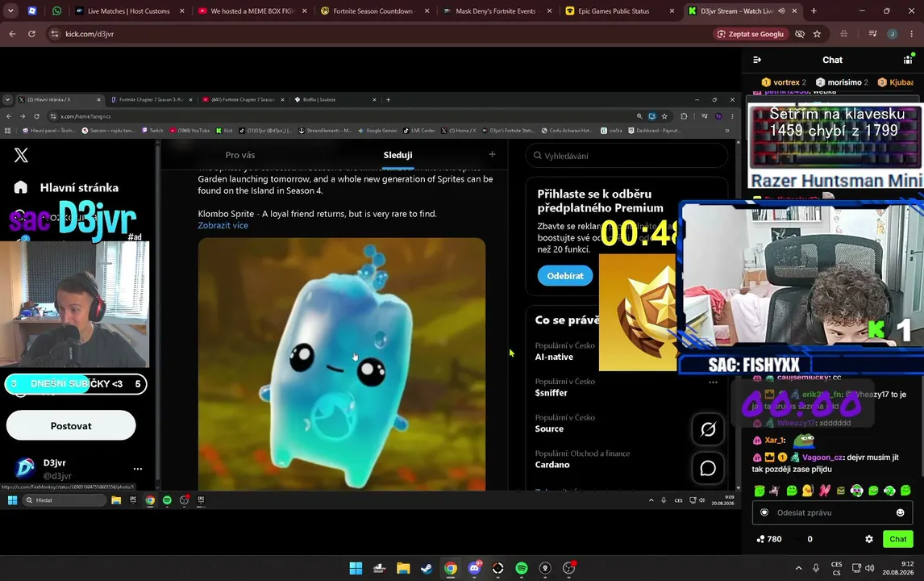Switch to Live Matches Host Customs tab
This screenshot has height=581, width=924.
[x=128, y=10]
